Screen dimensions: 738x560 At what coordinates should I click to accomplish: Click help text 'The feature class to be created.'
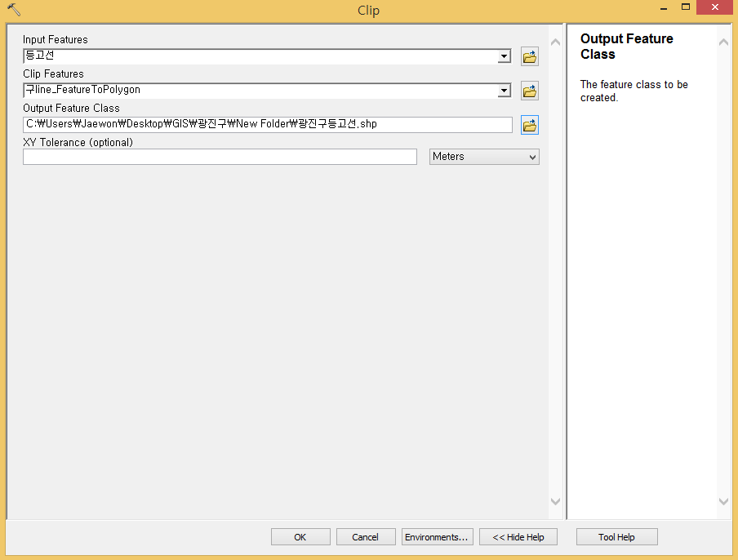(x=634, y=91)
